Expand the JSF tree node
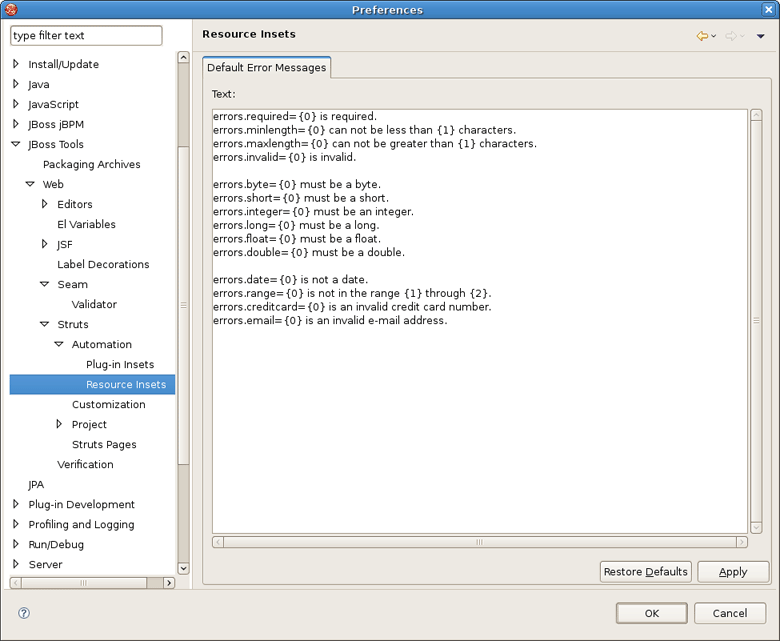Image resolution: width=780 pixels, height=641 pixels. tap(45, 244)
